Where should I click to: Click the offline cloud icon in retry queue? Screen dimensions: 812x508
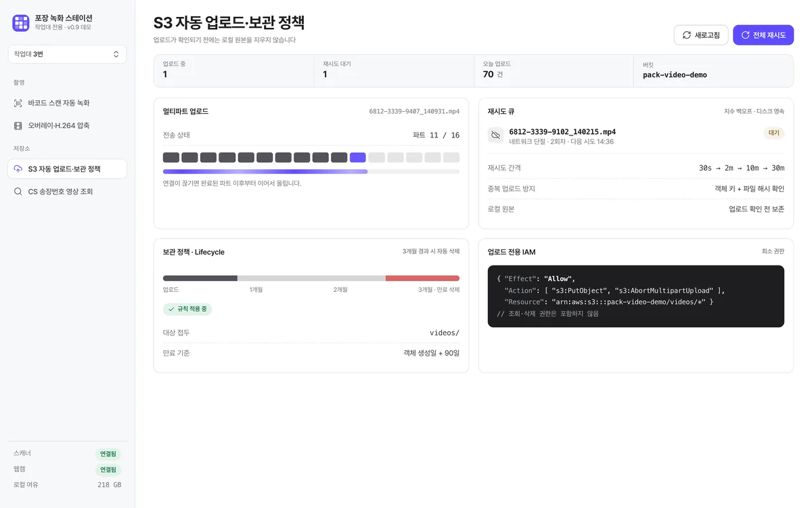pyautogui.click(x=495, y=135)
